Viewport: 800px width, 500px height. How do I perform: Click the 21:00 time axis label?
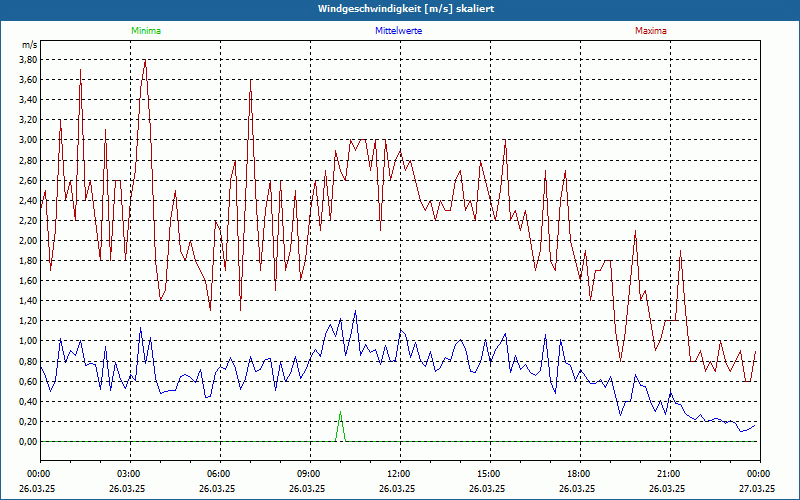tap(667, 474)
